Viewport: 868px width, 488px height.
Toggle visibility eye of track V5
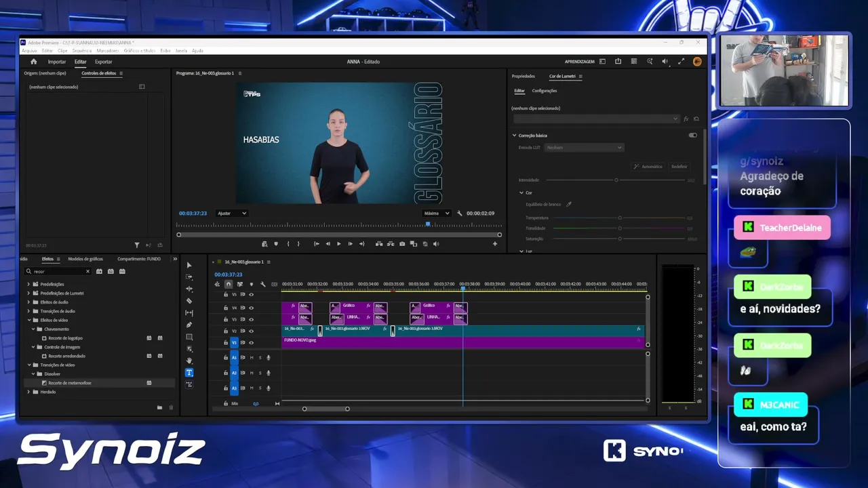pyautogui.click(x=252, y=295)
